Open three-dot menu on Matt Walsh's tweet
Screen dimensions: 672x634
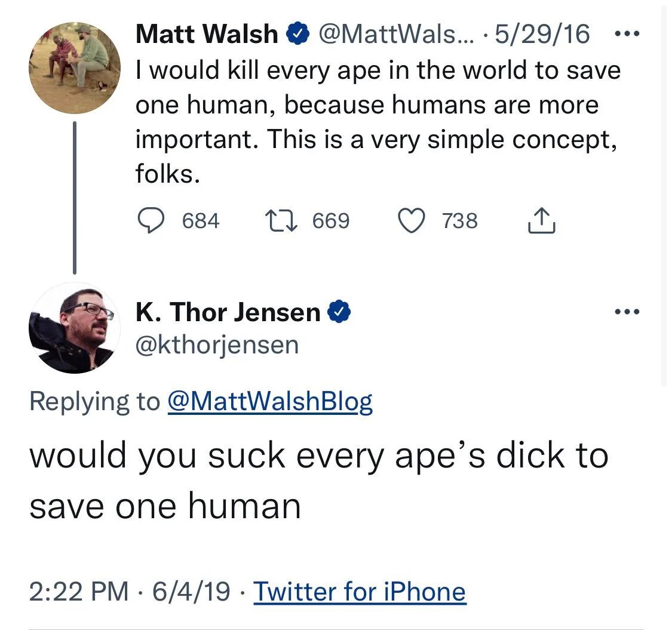click(627, 34)
